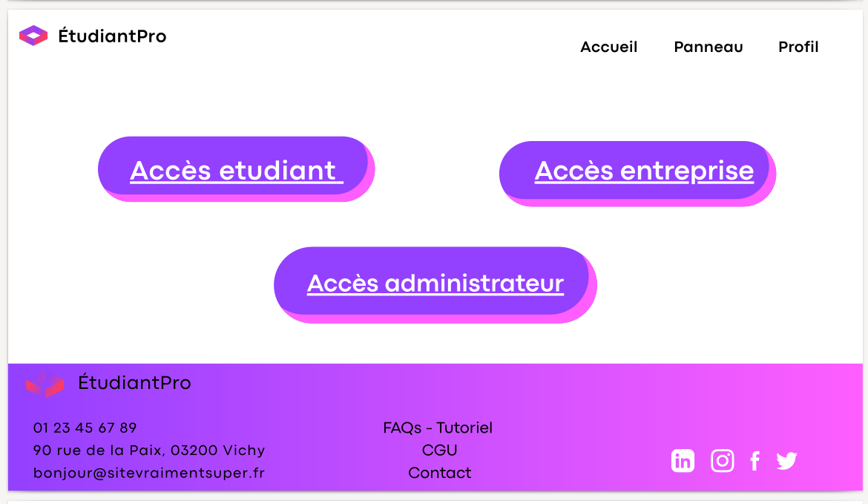Image resolution: width=868 pixels, height=504 pixels.
Task: Click the ÉtudiantPro logo icon in header
Action: [x=33, y=36]
